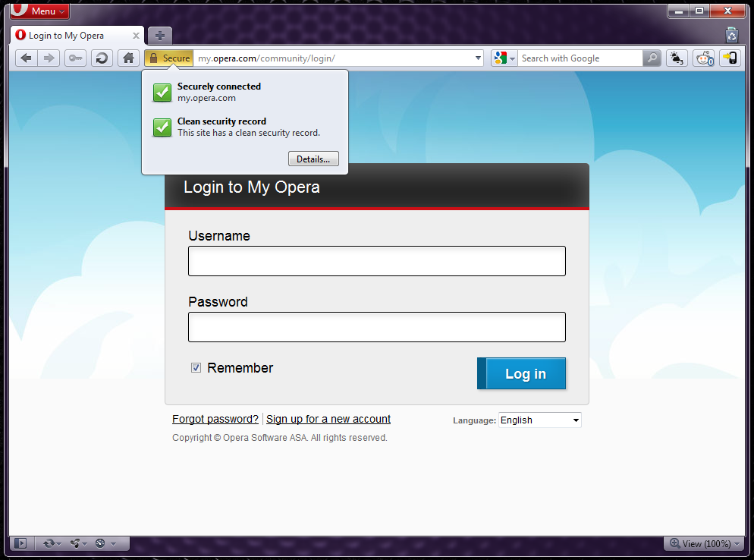This screenshot has width=754, height=560.
Task: Click the Back navigation arrow
Action: click(27, 58)
